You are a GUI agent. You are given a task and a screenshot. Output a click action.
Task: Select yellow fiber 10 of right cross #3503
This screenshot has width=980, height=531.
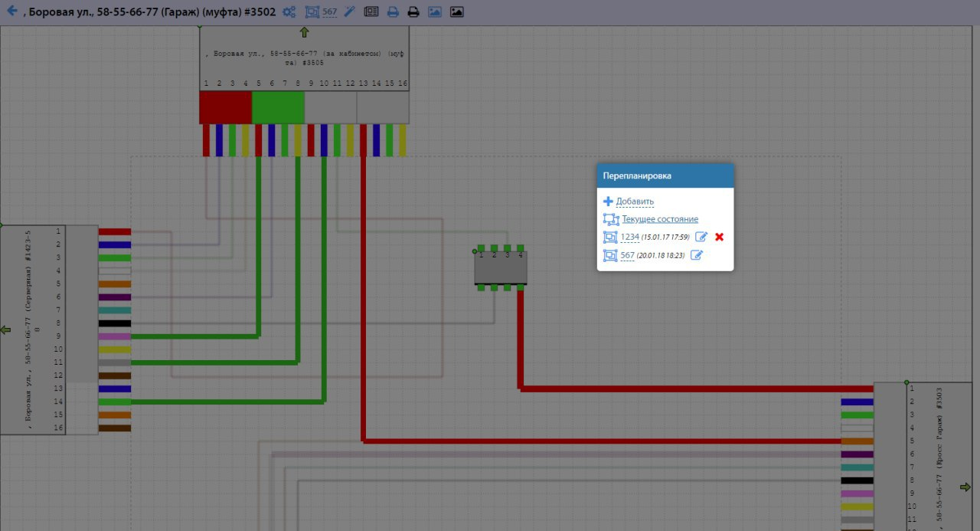tap(857, 506)
